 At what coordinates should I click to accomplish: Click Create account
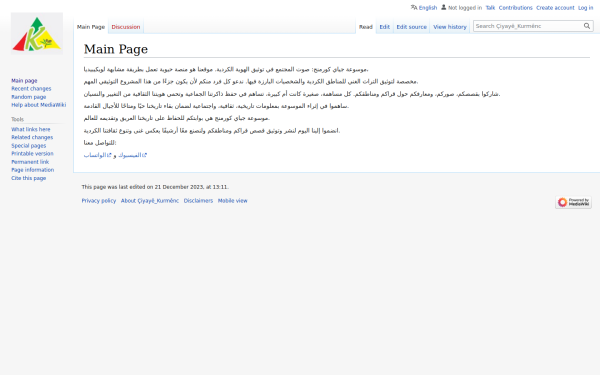point(555,8)
